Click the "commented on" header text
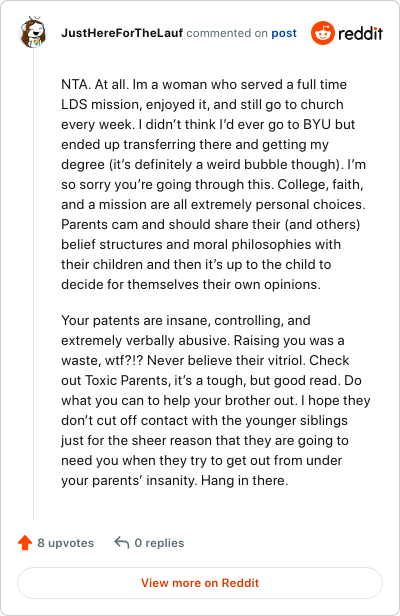The image size is (400, 616). click(227, 33)
